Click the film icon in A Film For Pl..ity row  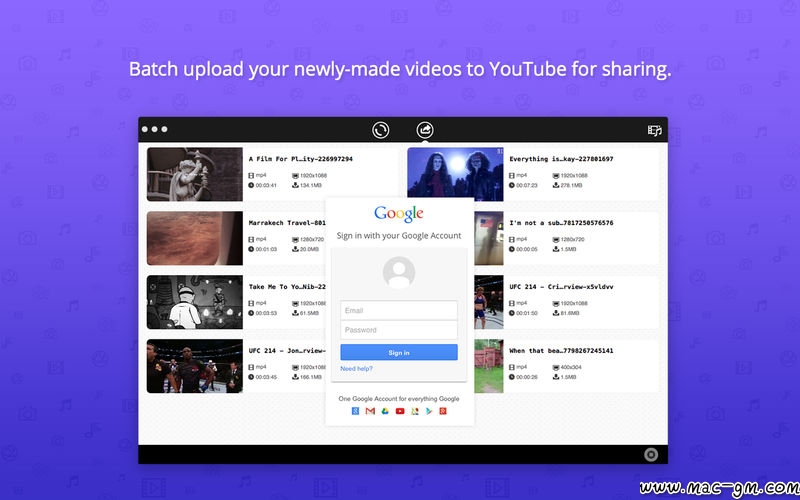[251, 176]
